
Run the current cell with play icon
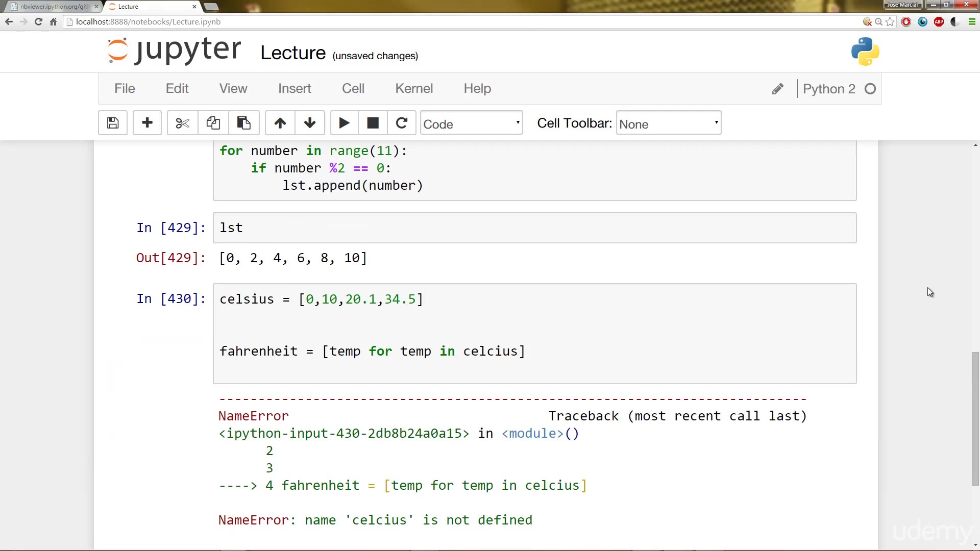pyautogui.click(x=343, y=122)
